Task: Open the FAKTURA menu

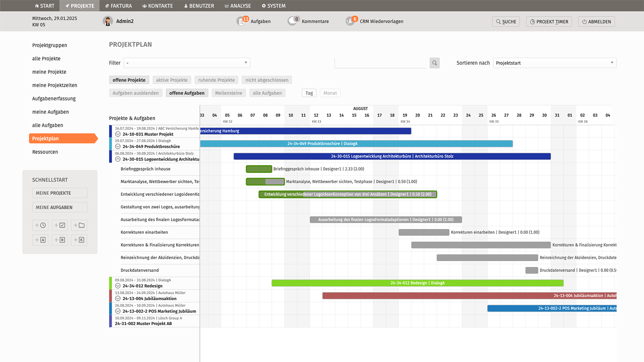Action: [118, 6]
